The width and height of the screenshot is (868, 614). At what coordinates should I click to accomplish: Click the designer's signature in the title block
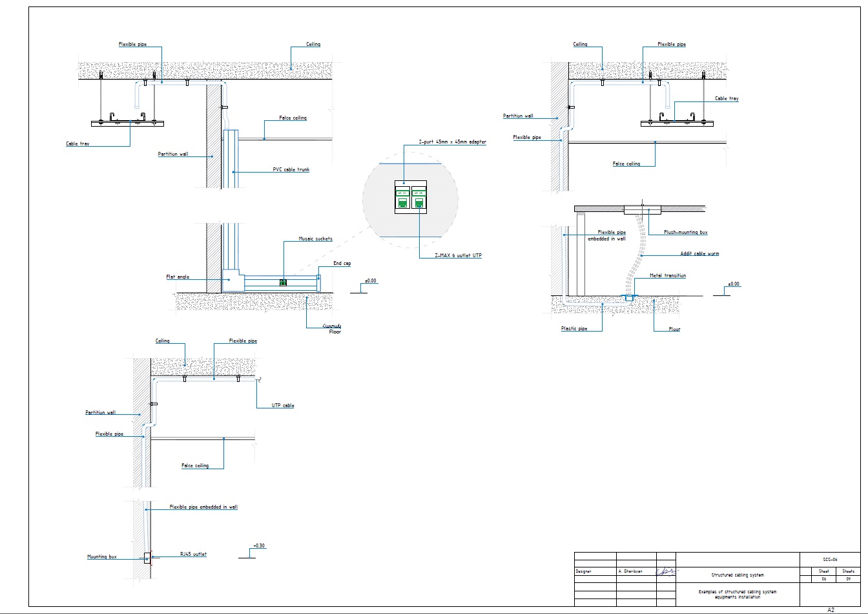coord(666,571)
